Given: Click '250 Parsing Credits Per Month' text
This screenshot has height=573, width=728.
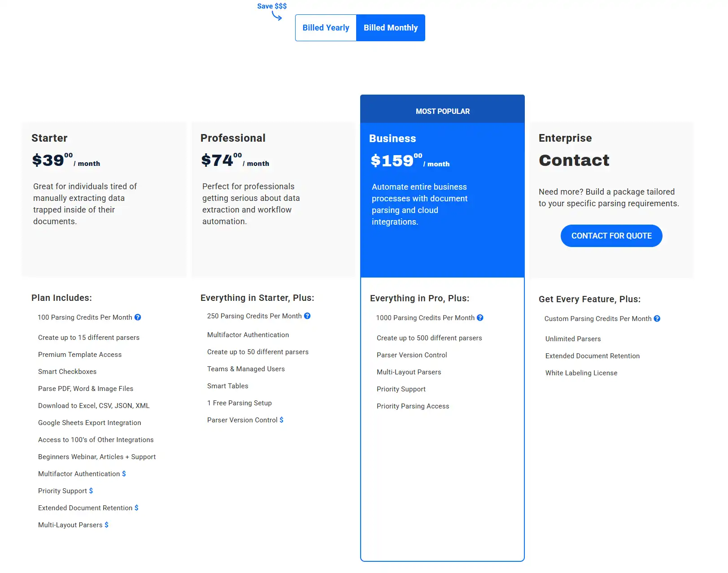Looking at the screenshot, I should (x=254, y=316).
